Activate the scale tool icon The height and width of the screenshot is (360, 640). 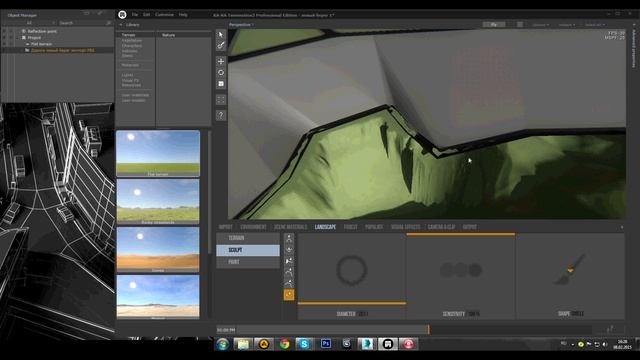(x=221, y=84)
